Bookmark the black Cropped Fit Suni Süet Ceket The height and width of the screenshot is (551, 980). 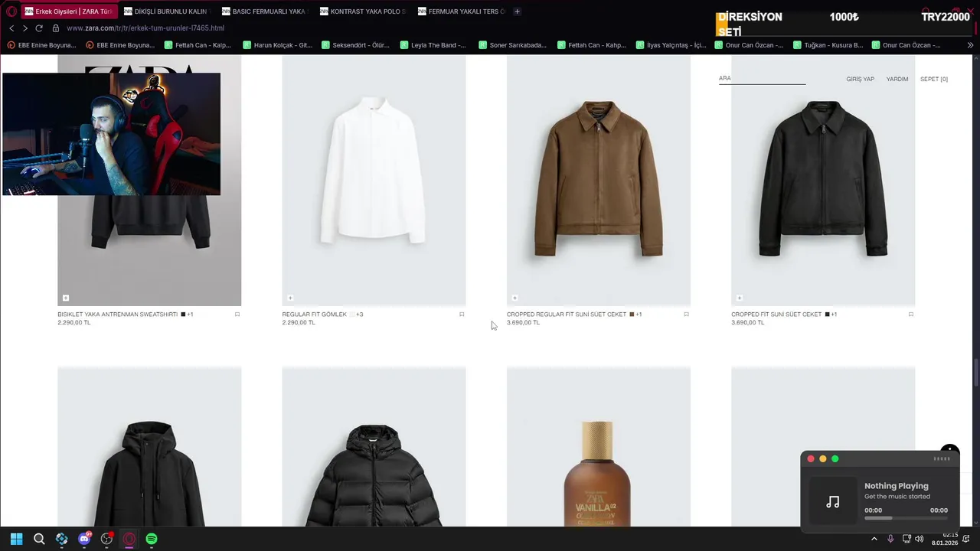(x=911, y=315)
